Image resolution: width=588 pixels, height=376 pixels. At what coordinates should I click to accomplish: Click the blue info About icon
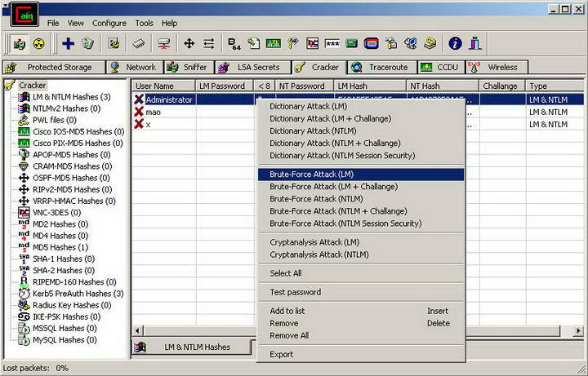[x=455, y=43]
